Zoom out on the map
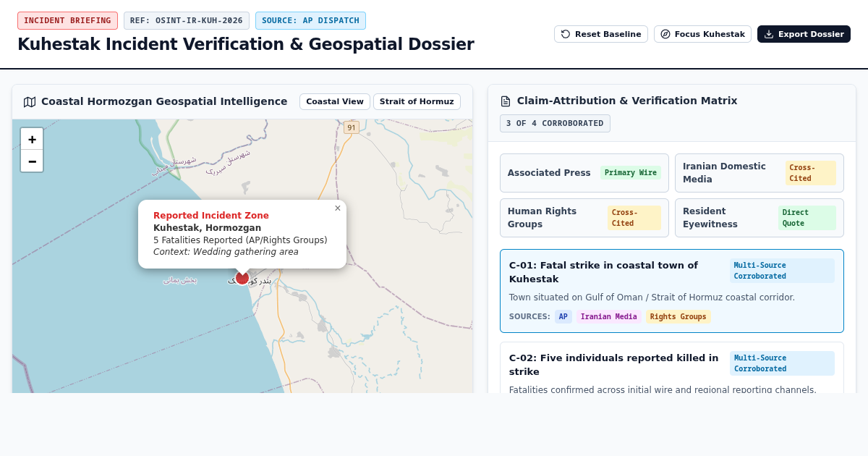The height and width of the screenshot is (456, 868). (32, 161)
